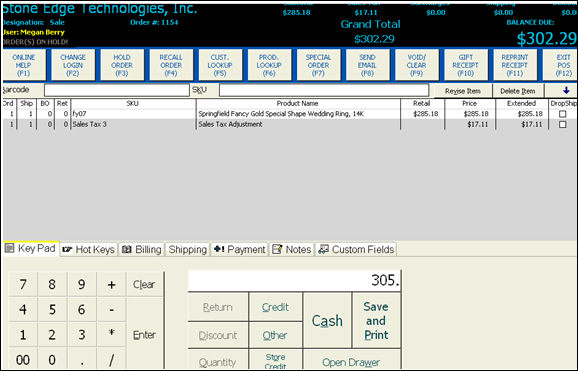
Task: Tap keypad digit 2
Action: click(x=52, y=334)
